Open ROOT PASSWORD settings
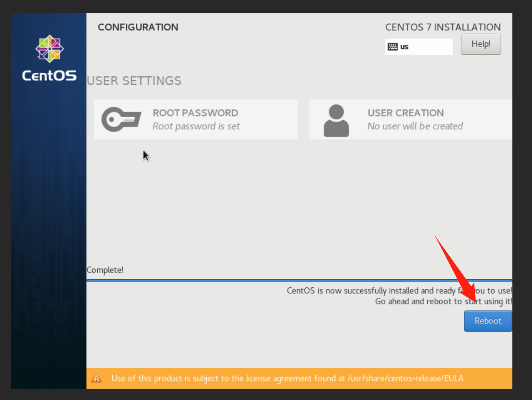The image size is (532, 400). tap(196, 119)
